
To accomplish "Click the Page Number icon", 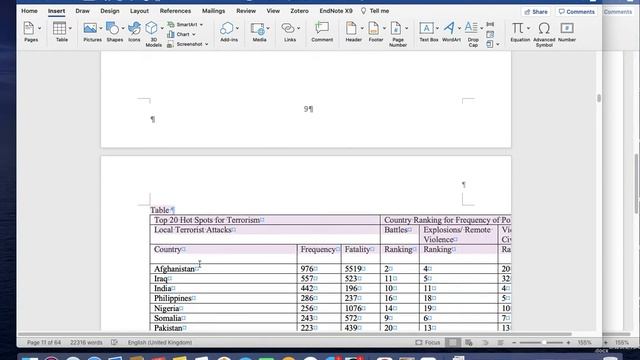I will click(x=396, y=29).
